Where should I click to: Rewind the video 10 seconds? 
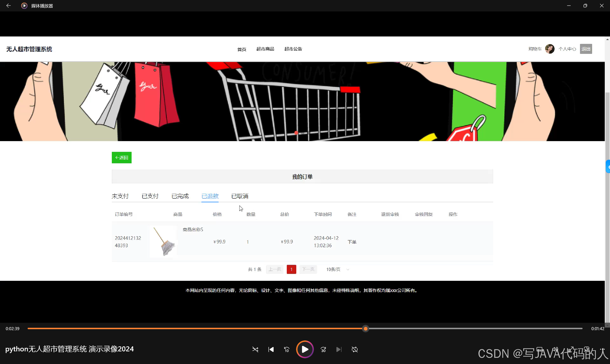[x=287, y=349]
